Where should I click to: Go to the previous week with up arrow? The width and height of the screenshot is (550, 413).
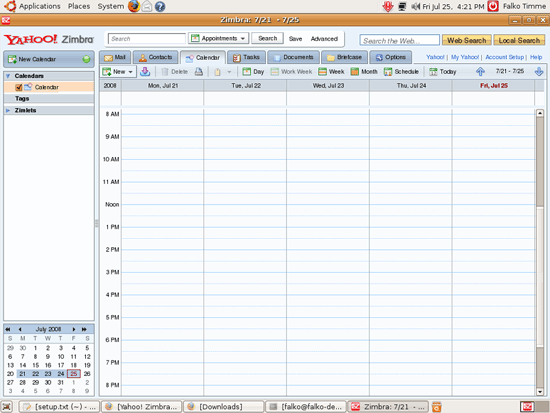tap(480, 72)
